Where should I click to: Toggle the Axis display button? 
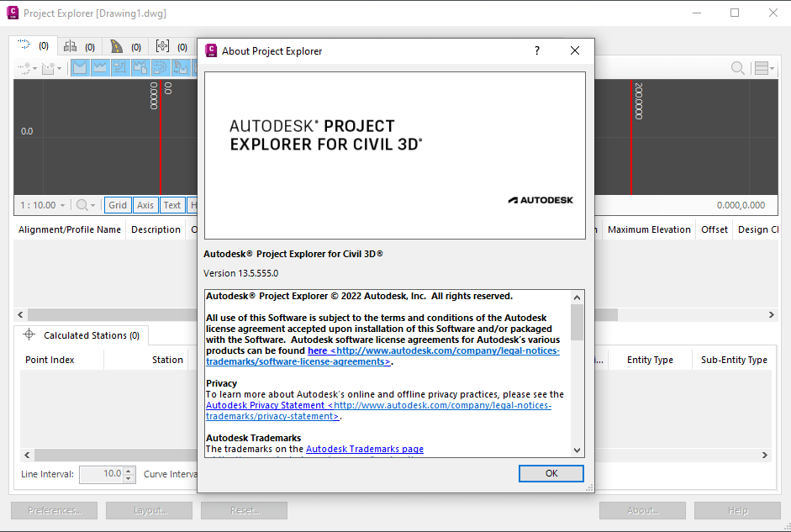pos(145,205)
